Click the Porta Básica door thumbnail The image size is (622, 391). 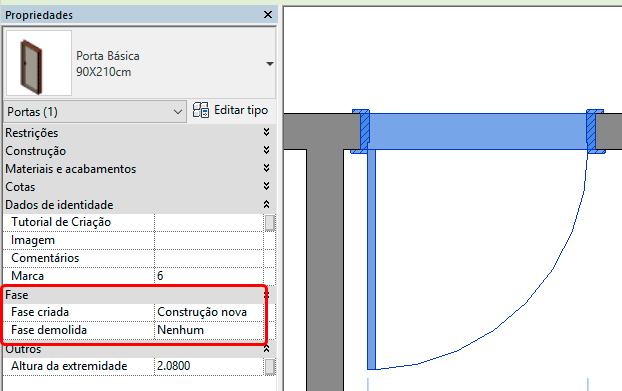tap(39, 63)
